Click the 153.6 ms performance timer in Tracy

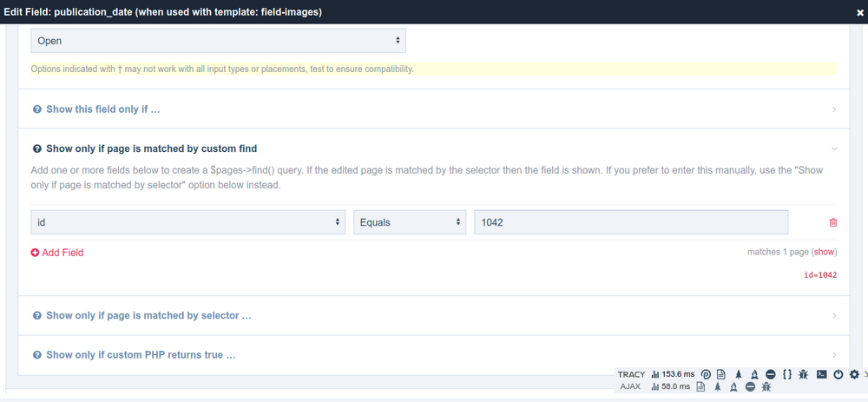tap(673, 374)
